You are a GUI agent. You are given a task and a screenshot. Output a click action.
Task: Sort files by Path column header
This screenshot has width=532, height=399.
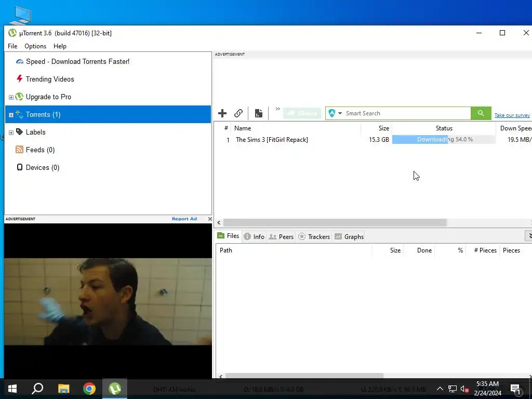click(x=294, y=250)
